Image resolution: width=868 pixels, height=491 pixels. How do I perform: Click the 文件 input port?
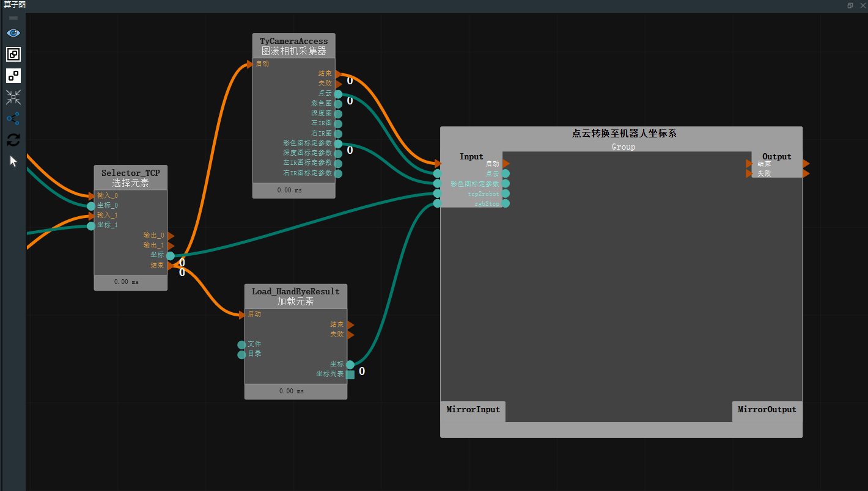coord(241,345)
